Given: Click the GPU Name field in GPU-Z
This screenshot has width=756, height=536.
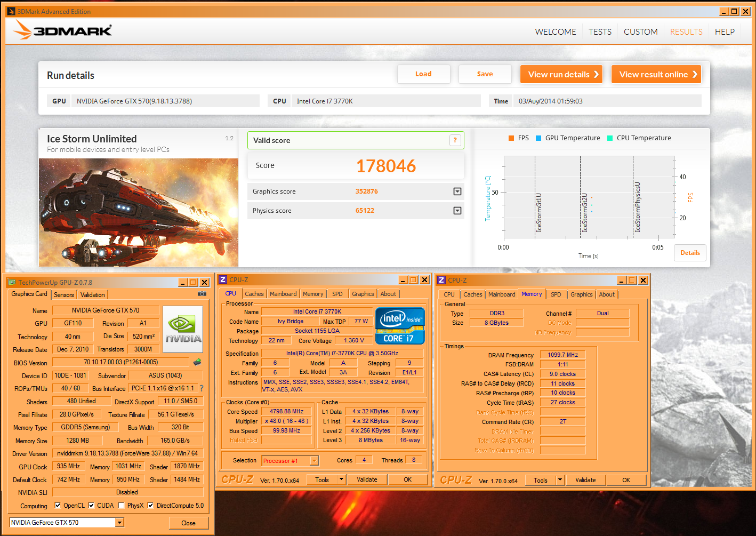Looking at the screenshot, I should pyautogui.click(x=106, y=310).
